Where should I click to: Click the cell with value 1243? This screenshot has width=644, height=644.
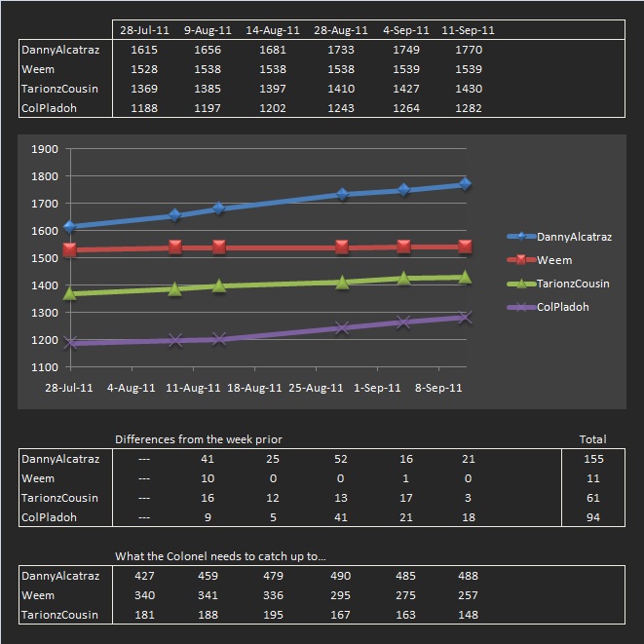[341, 108]
